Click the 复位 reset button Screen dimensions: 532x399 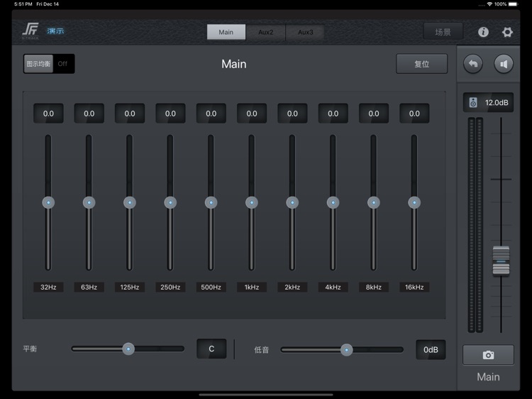(422, 64)
